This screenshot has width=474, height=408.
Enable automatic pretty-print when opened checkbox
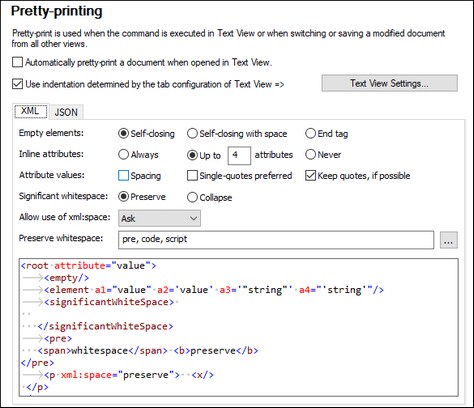pos(17,62)
